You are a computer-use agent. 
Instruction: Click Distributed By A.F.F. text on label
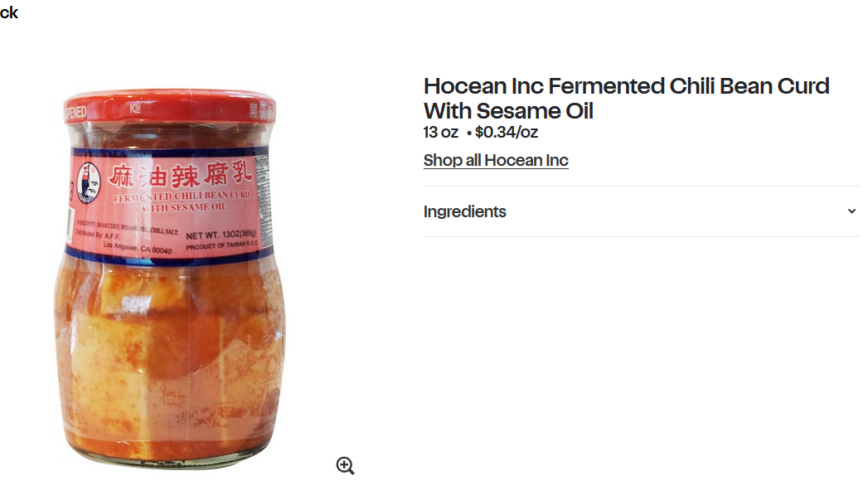tap(98, 234)
